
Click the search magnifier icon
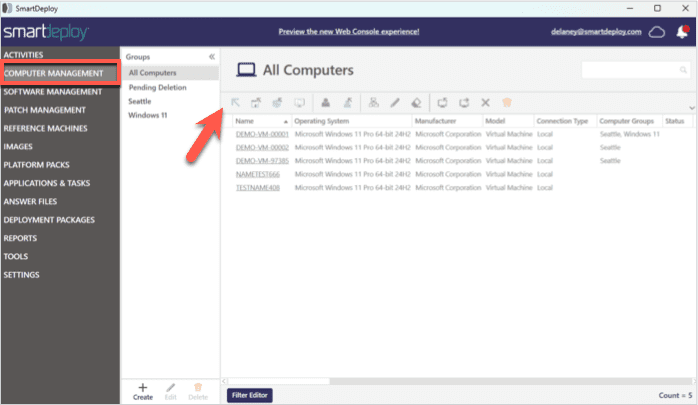coord(683,70)
